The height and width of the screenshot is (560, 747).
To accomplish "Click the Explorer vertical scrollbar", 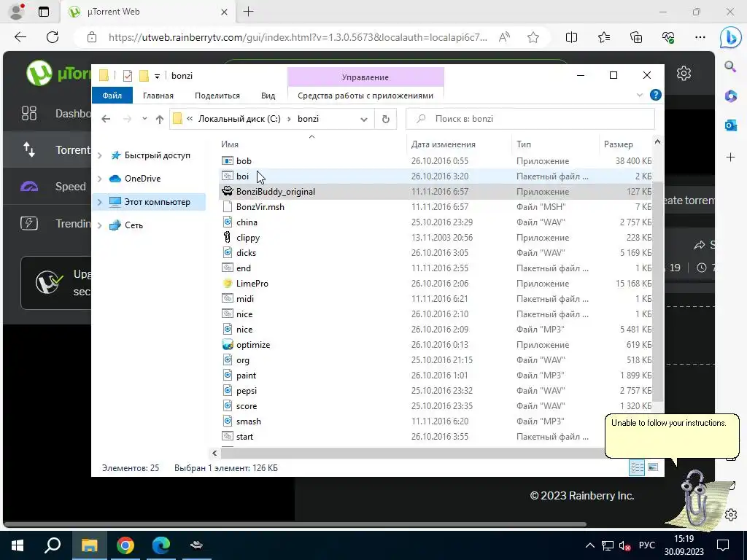I will coord(657,290).
